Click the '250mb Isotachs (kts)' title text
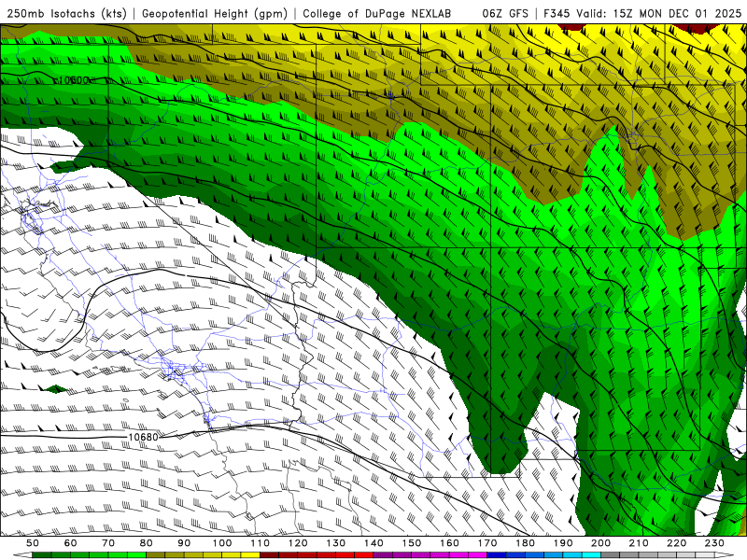 tap(66, 13)
